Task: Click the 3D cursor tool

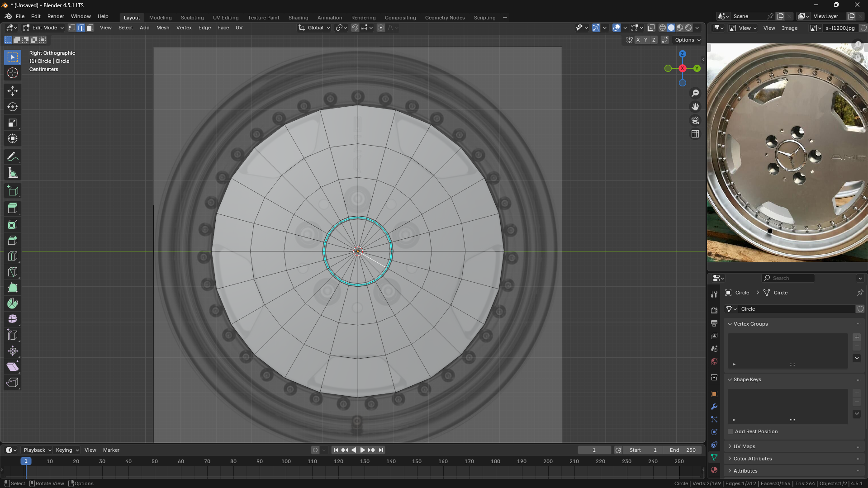Action: [x=13, y=73]
